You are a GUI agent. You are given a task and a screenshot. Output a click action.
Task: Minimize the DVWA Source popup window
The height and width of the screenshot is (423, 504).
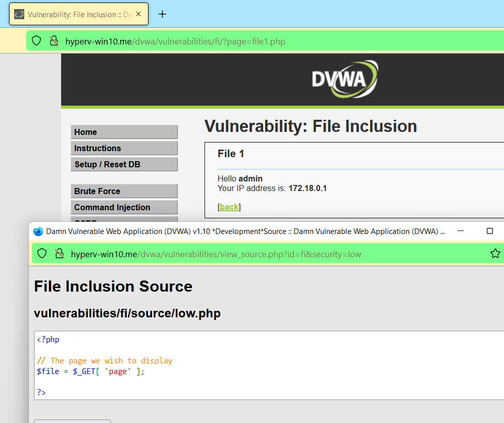click(x=461, y=231)
